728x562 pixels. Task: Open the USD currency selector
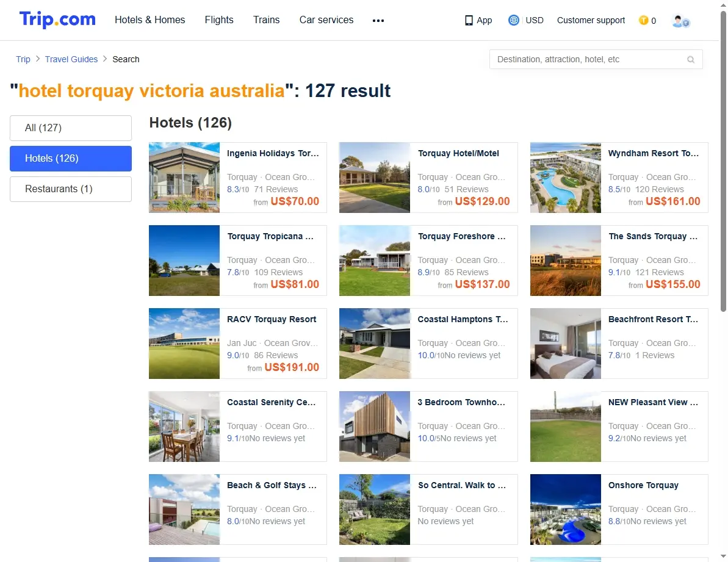(x=535, y=20)
